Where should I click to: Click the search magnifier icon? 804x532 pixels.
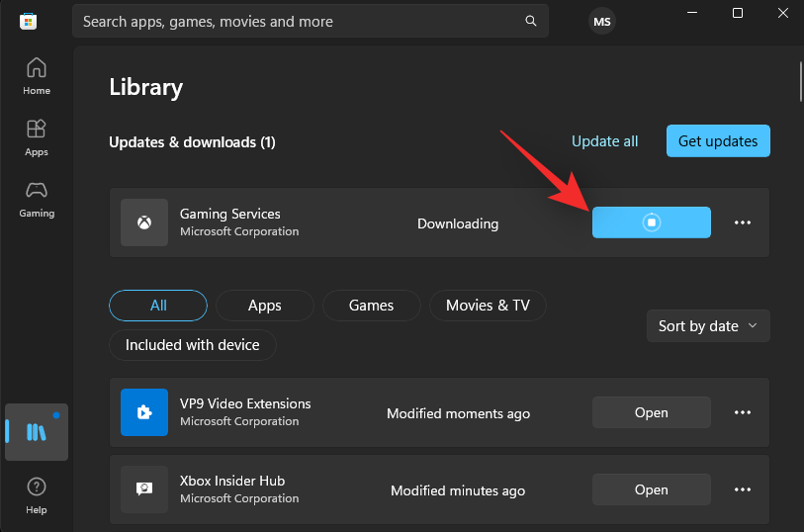531,21
